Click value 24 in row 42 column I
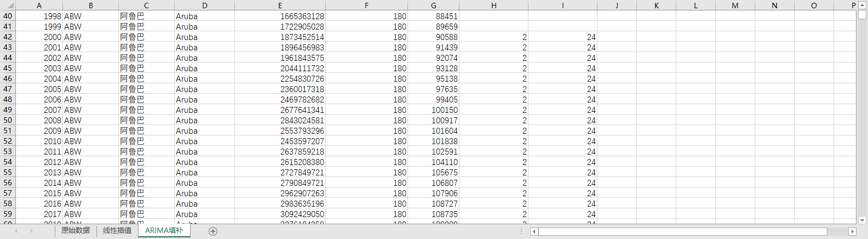This screenshot has height=239, width=868. (562, 37)
